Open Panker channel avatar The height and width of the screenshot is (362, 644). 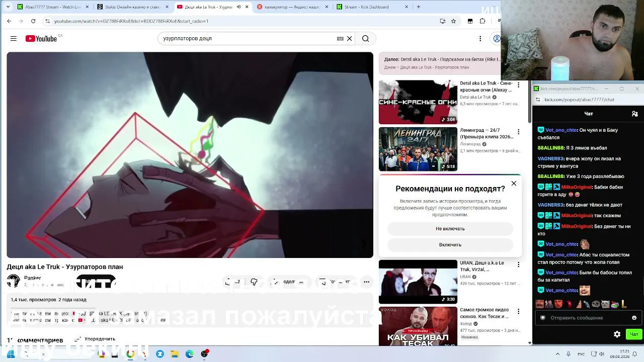14,281
